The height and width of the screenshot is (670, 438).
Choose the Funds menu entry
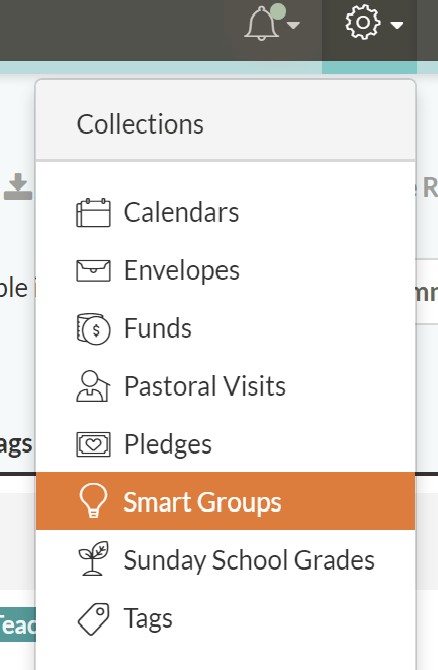point(225,329)
